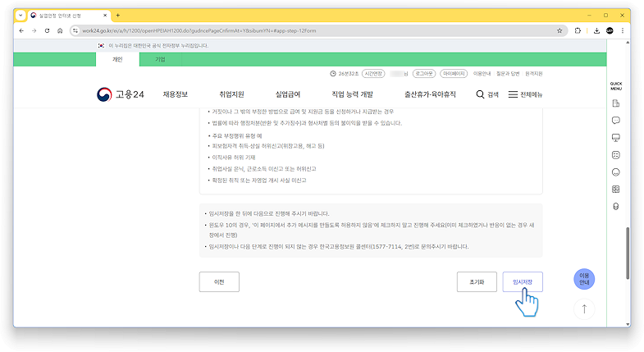The height and width of the screenshot is (352, 644).
Task: Click the browser forward arrow
Action: point(34,31)
